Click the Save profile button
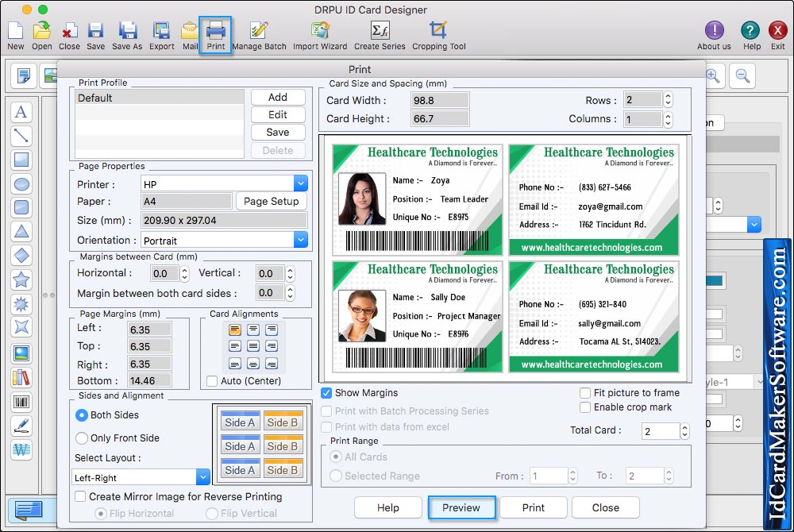This screenshot has height=532, width=794. 278,132
